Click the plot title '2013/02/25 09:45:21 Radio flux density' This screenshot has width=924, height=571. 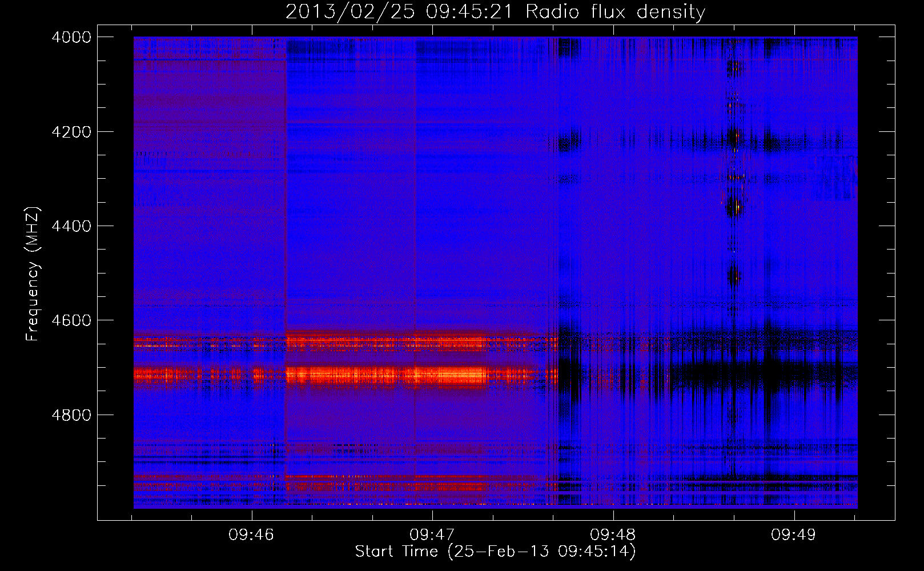(495, 12)
